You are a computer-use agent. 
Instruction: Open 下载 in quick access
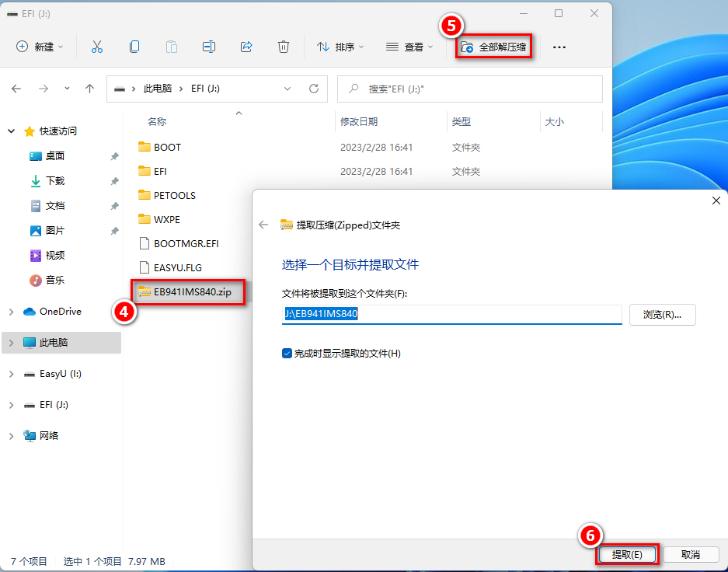pyautogui.click(x=55, y=180)
